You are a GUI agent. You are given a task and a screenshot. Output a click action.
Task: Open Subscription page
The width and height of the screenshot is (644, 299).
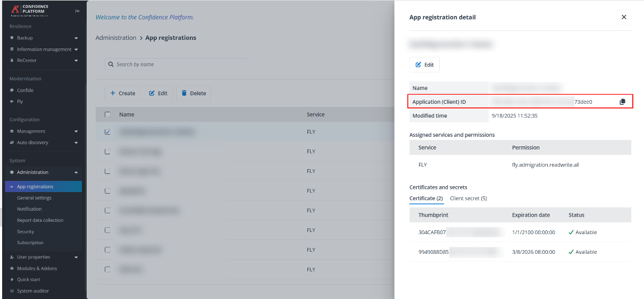[x=30, y=243]
